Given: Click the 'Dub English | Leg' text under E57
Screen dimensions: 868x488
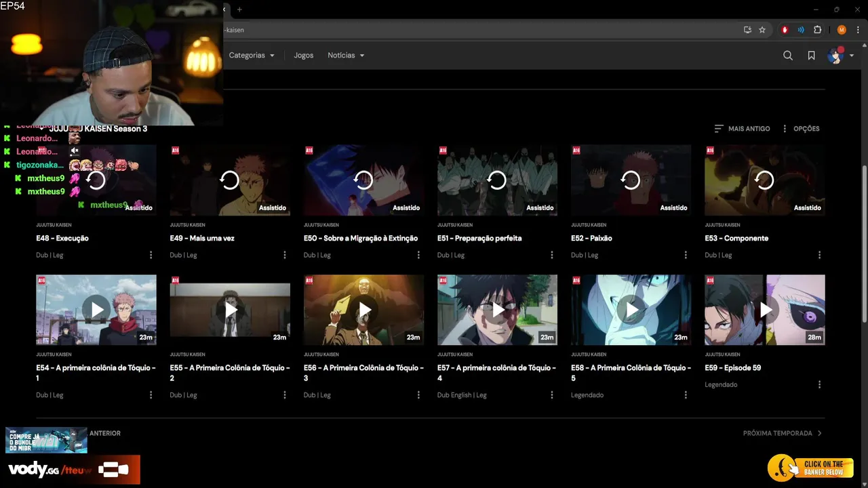Looking at the screenshot, I should point(462,395).
